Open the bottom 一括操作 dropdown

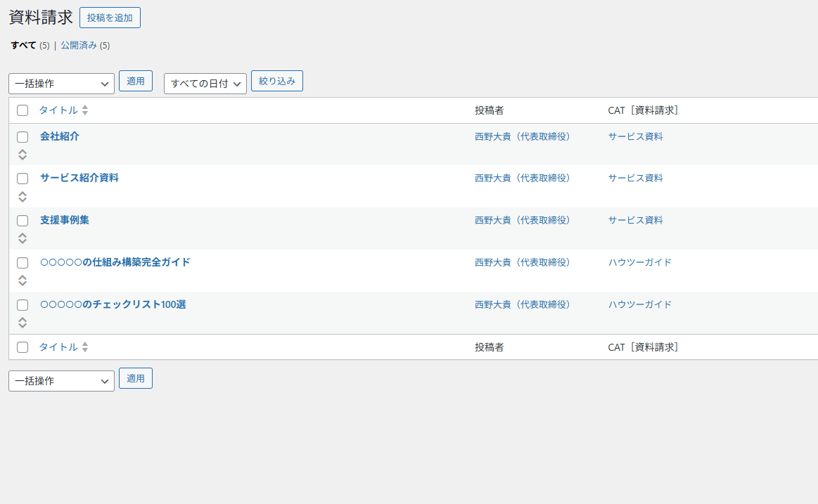coord(61,381)
